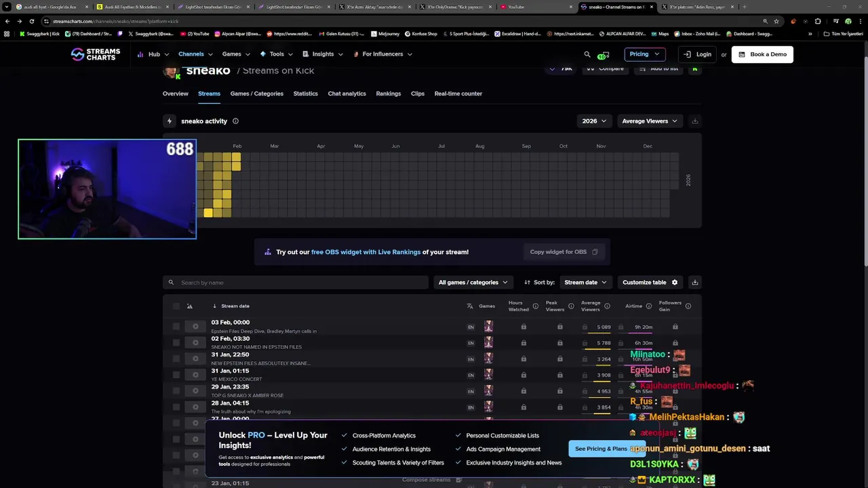The width and height of the screenshot is (868, 488).
Task: Open the Pricing dropdown
Action: 644,54
